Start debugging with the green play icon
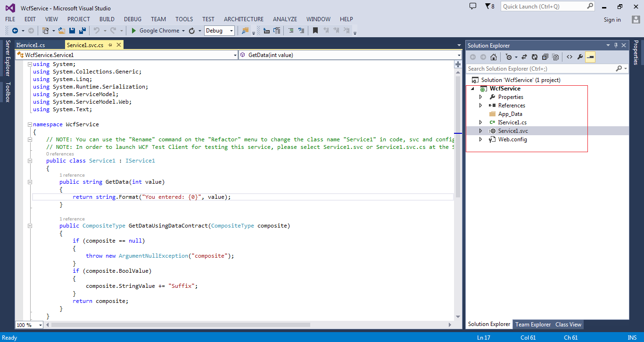This screenshot has width=644, height=342. point(134,31)
